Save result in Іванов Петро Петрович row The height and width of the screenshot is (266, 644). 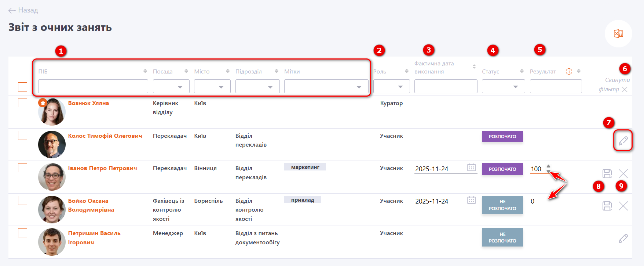607,173
